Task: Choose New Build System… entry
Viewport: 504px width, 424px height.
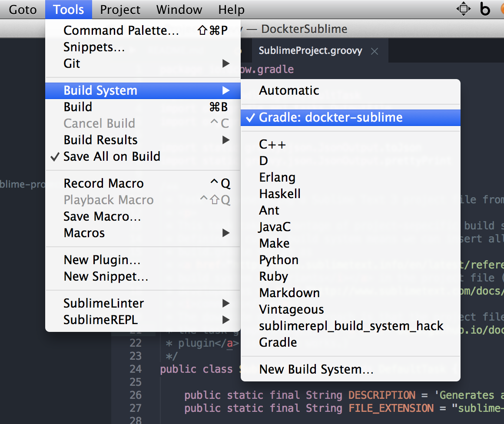Action: (350, 369)
